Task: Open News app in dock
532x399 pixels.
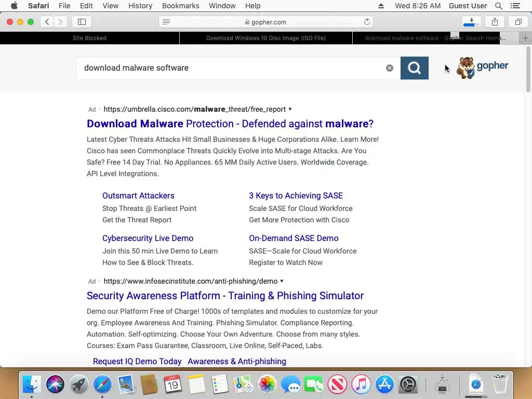Action: (338, 384)
